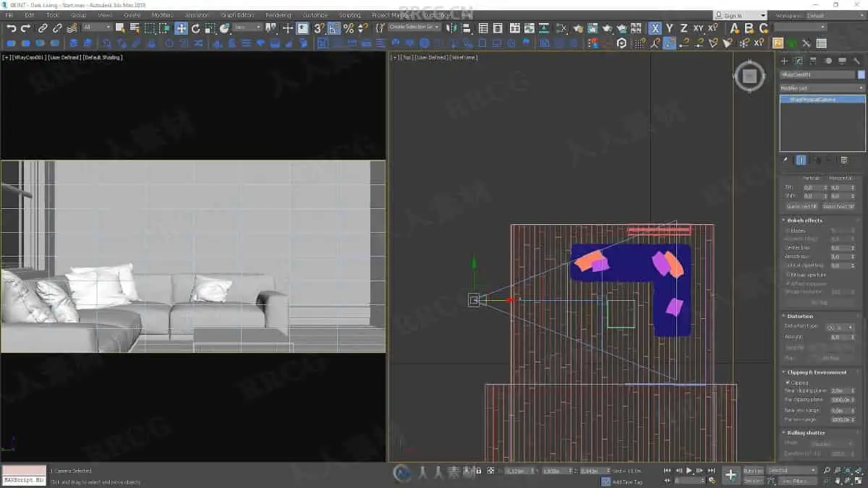The image size is (868, 488).
Task: Click the object color swatch beside name
Action: click(861, 74)
